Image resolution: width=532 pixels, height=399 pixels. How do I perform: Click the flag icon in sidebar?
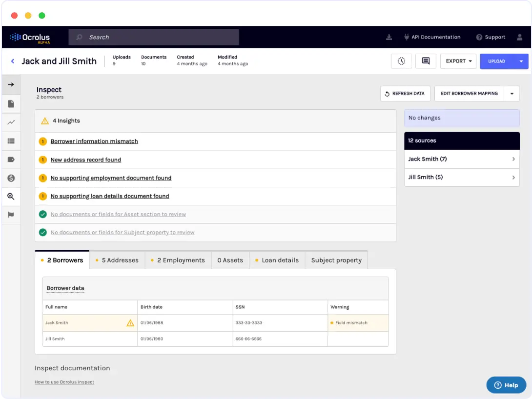(11, 215)
